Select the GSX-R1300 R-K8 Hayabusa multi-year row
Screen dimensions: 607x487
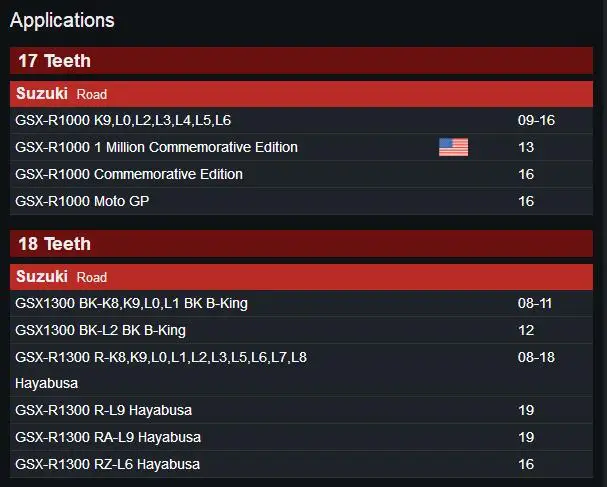point(301,370)
